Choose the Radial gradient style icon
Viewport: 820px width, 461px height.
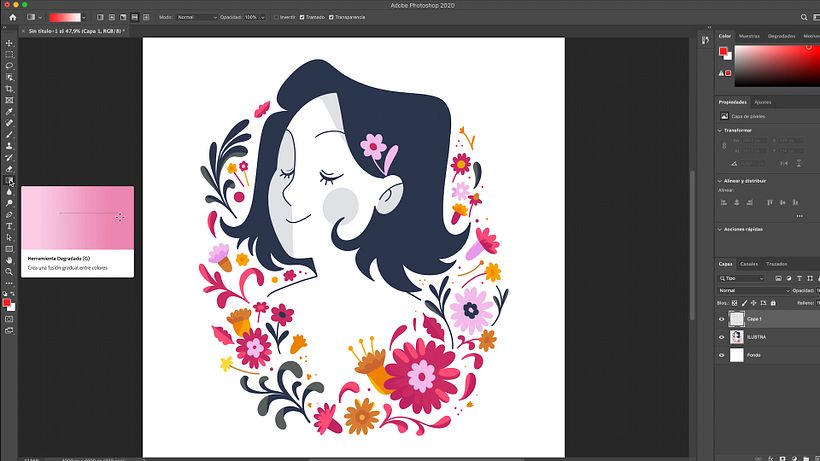[x=112, y=17]
